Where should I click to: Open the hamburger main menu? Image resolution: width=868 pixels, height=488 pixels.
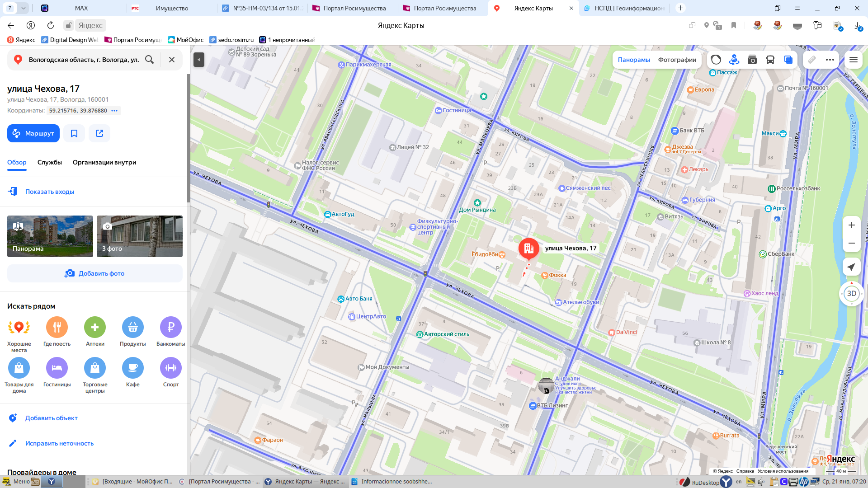[x=853, y=60]
